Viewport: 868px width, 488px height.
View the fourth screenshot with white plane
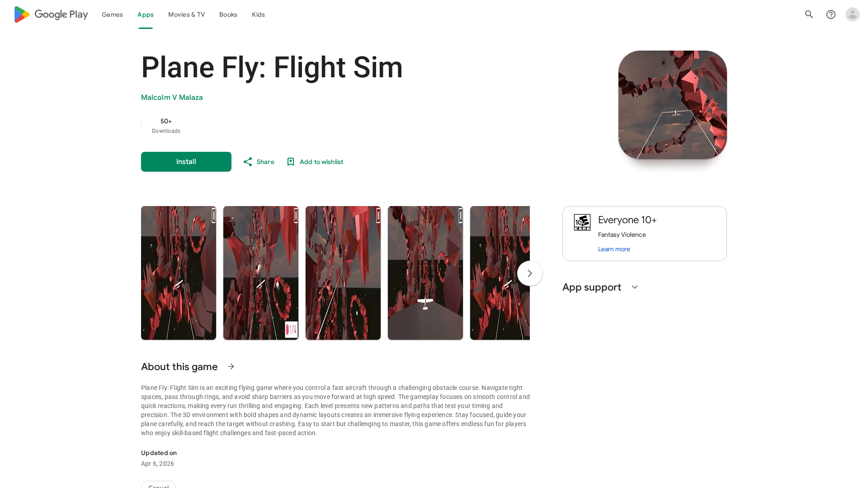(x=425, y=273)
